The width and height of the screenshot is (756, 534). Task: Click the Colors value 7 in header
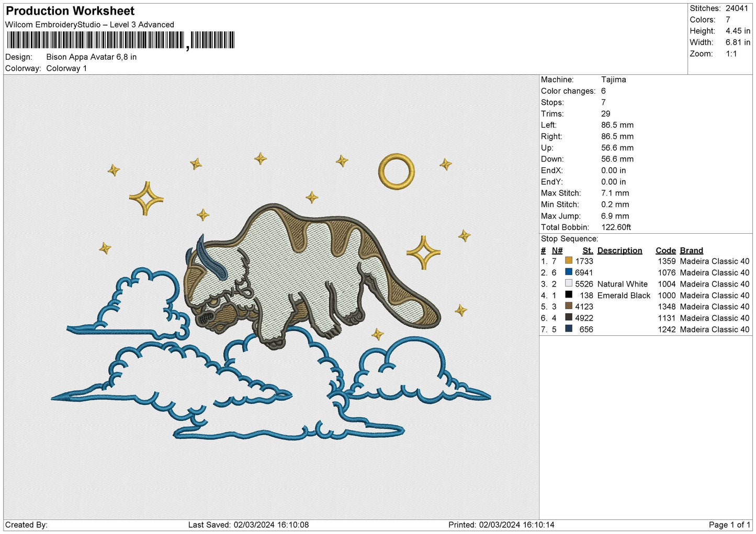[x=728, y=20]
